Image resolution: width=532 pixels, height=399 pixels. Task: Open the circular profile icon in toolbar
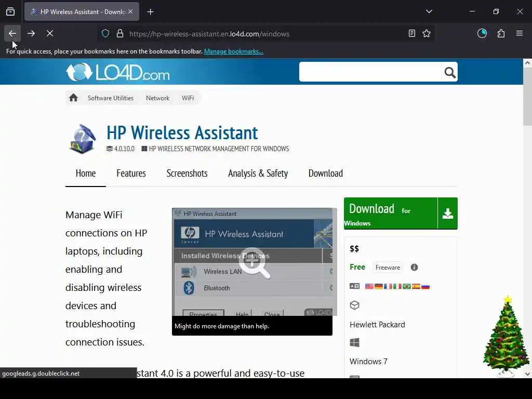[482, 33]
